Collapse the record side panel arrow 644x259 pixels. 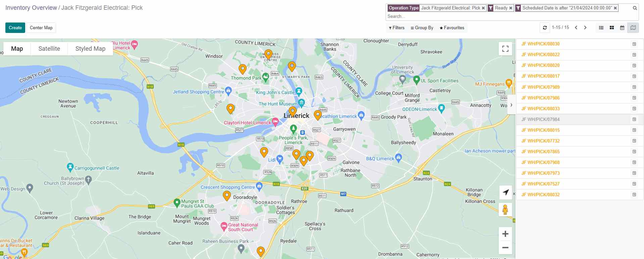tap(511, 105)
